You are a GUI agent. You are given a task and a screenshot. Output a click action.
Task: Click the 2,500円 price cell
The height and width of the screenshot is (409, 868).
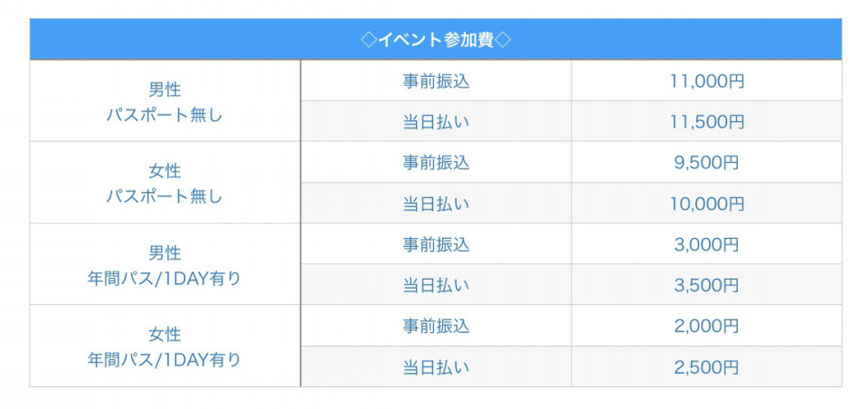tap(707, 366)
